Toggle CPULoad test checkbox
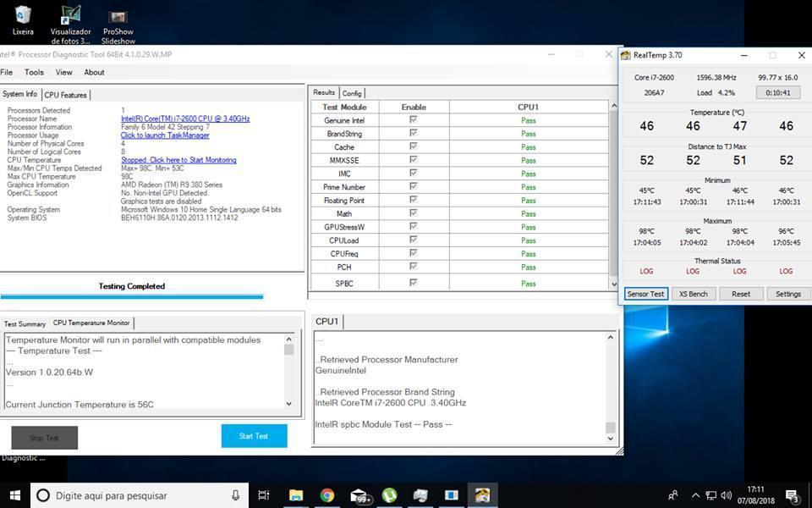Screen dimensions: 812x508 [414, 240]
